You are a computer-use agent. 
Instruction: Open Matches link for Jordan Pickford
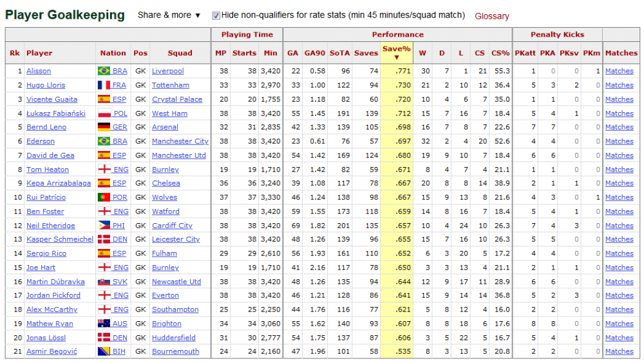click(620, 295)
